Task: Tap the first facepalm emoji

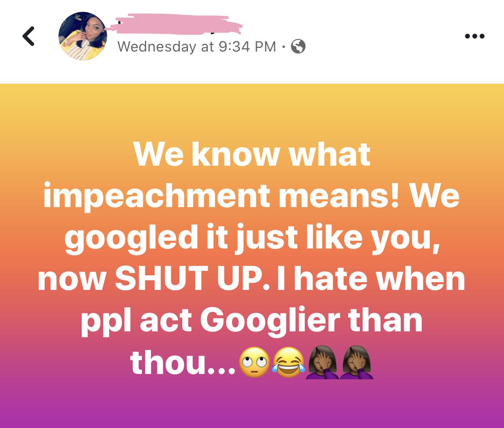Action: coord(323,362)
